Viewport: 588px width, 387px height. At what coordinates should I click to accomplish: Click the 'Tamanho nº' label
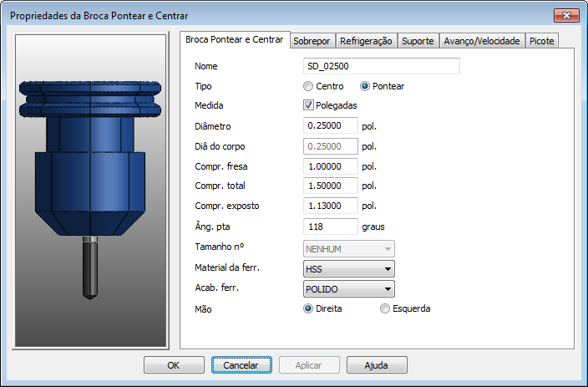click(219, 247)
